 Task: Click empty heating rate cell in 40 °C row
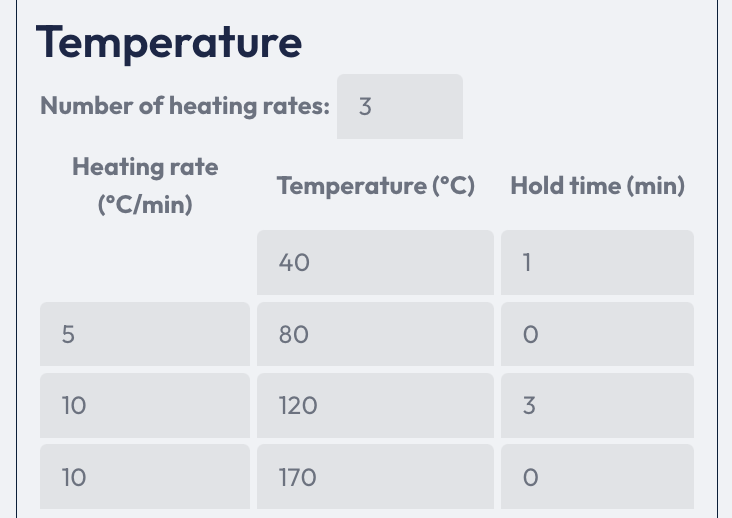coord(145,263)
